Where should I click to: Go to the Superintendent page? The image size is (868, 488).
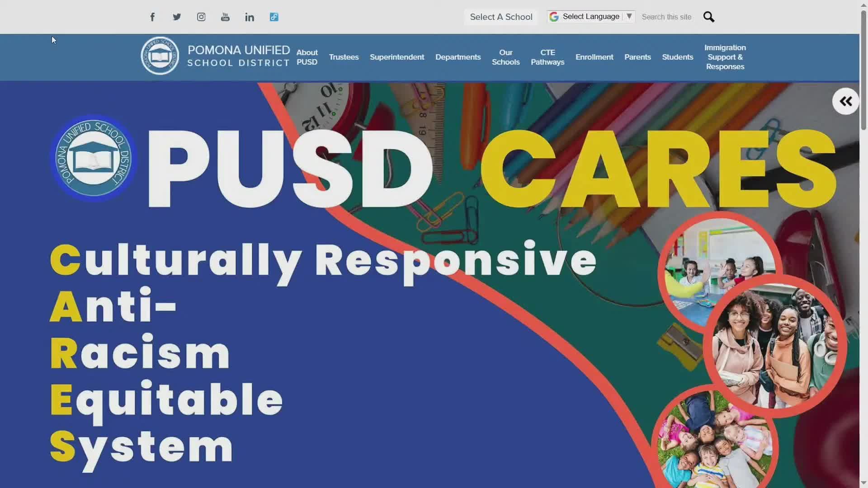point(397,57)
